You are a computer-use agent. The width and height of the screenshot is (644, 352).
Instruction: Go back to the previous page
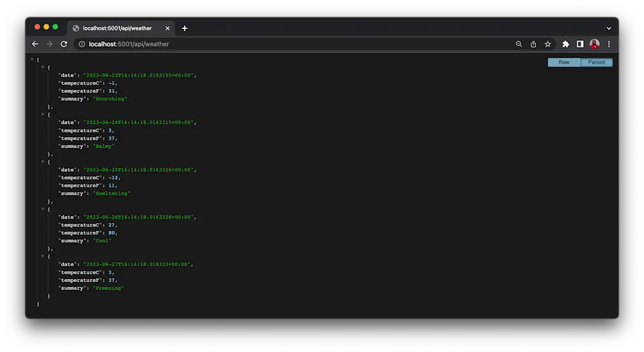(35, 44)
